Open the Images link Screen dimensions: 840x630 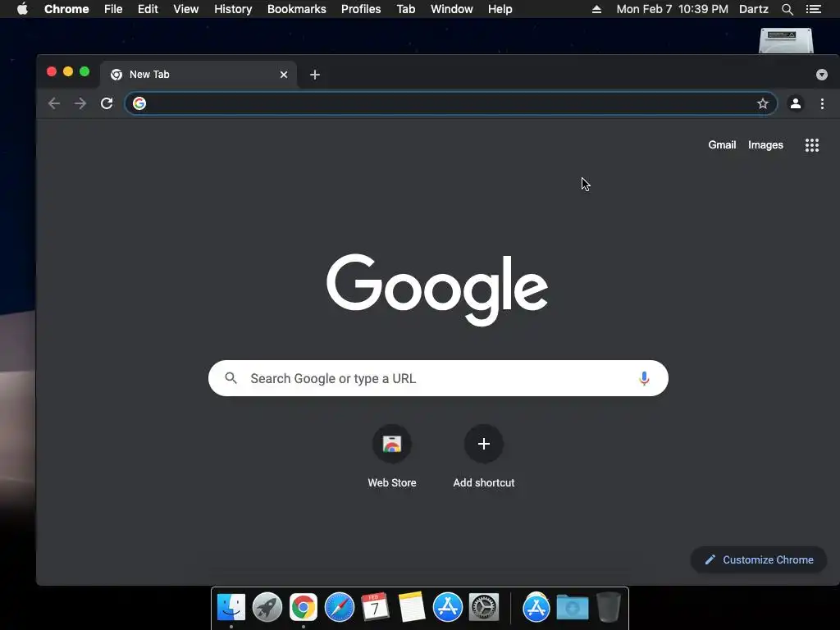[x=765, y=144]
